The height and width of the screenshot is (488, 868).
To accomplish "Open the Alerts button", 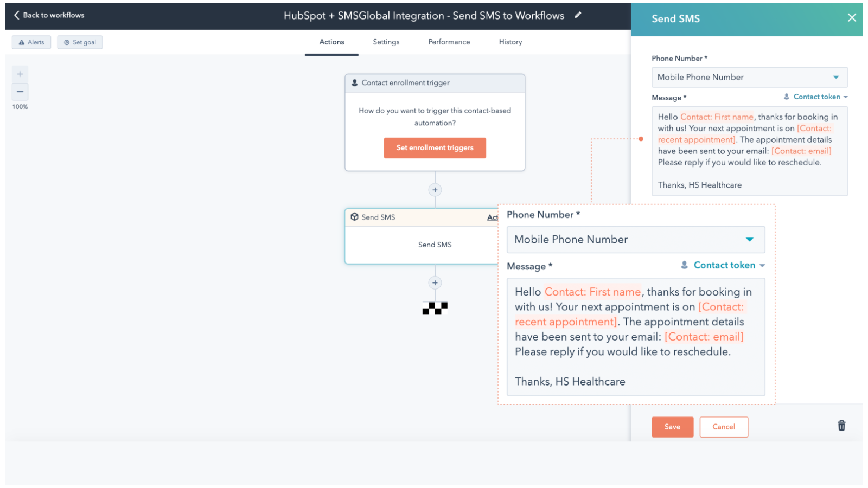I will 31,42.
